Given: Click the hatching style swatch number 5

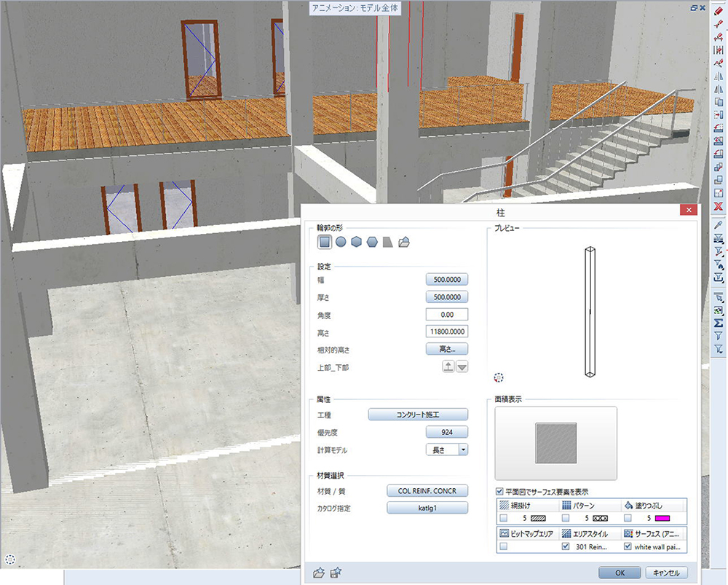Looking at the screenshot, I should (538, 518).
